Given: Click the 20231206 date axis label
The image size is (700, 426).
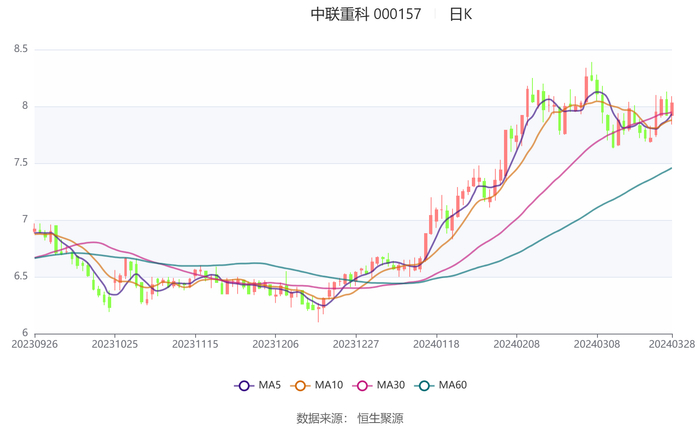Looking at the screenshot, I should (x=275, y=344).
